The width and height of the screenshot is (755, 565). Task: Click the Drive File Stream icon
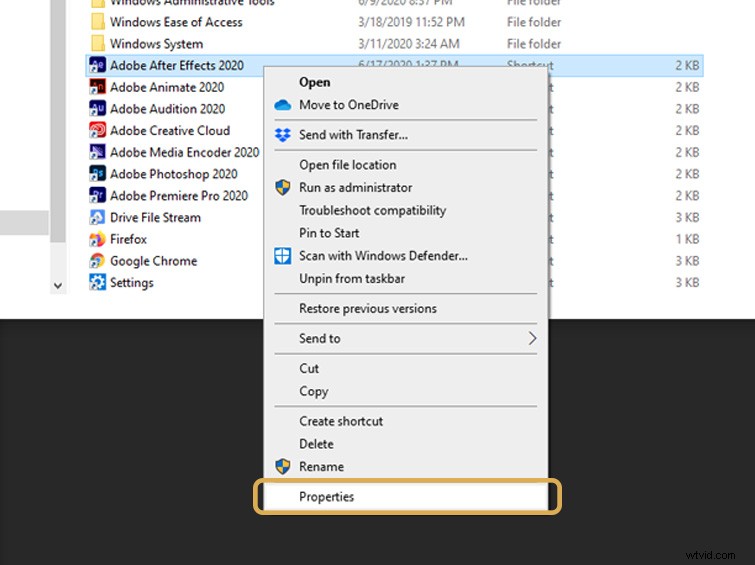(97, 217)
